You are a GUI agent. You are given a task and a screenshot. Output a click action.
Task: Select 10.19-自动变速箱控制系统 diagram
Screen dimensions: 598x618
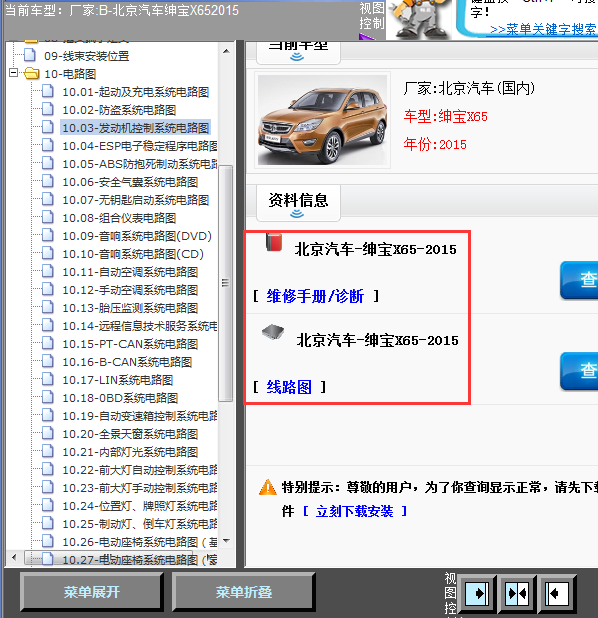[140, 416]
